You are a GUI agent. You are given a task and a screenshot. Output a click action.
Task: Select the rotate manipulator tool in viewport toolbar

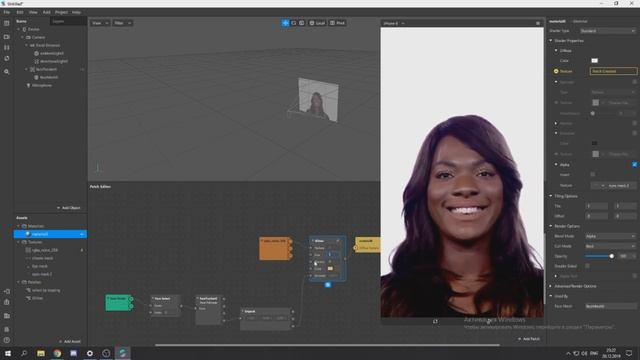pyautogui.click(x=293, y=23)
